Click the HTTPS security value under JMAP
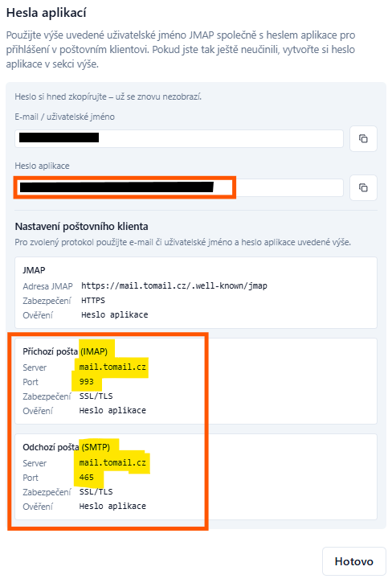Viewport: 392px width, 587px height. [x=93, y=301]
